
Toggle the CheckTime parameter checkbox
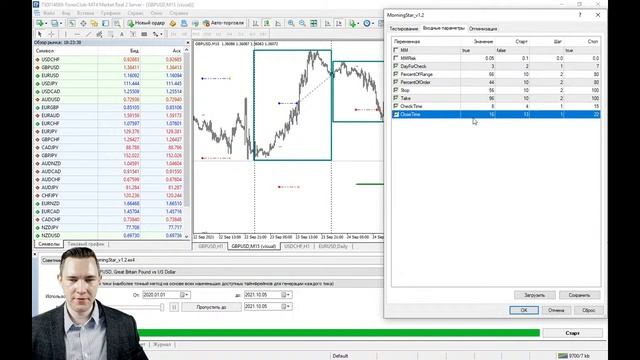coord(396,106)
